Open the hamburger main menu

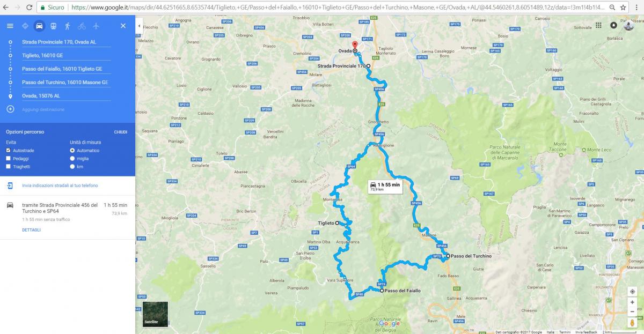[x=10, y=26]
